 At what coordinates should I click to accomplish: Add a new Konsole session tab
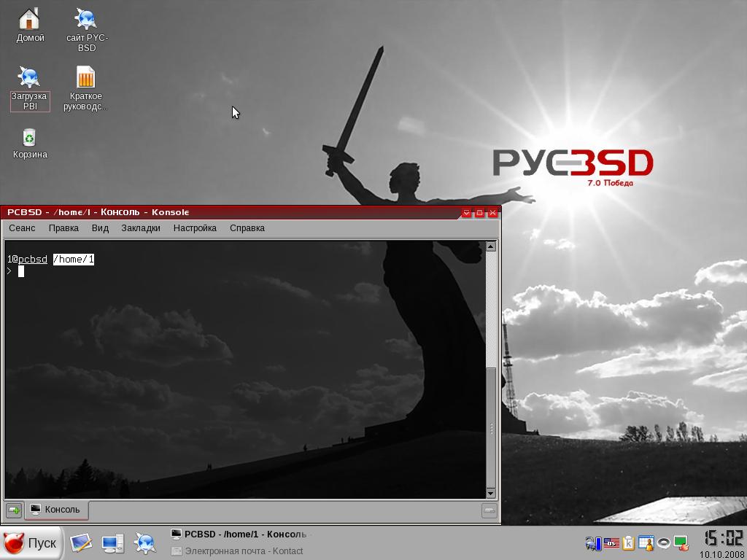pyautogui.click(x=15, y=510)
